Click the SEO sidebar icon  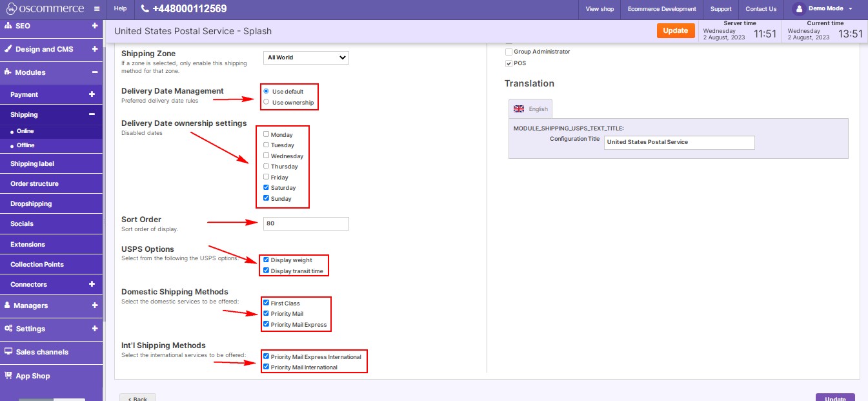tap(8, 26)
